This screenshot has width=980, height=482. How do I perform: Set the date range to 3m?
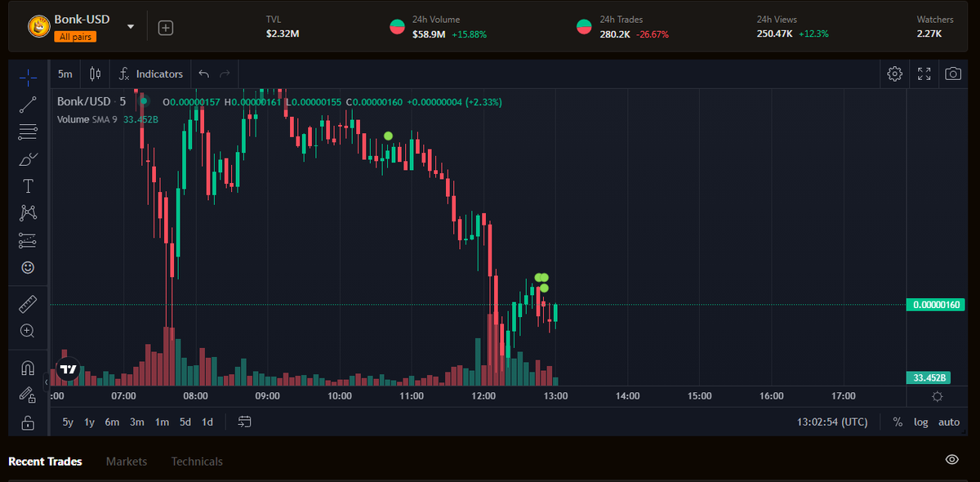137,422
